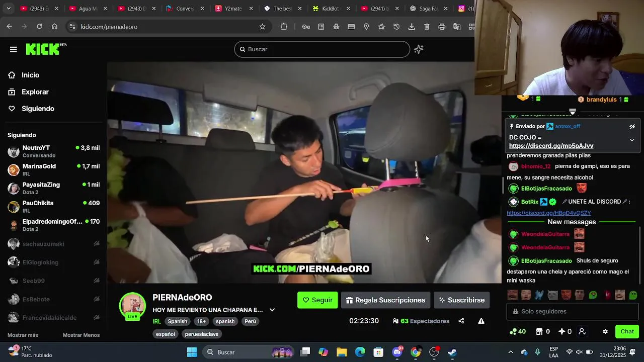
Task: Open the browser downloads icon
Action: (x=412, y=27)
